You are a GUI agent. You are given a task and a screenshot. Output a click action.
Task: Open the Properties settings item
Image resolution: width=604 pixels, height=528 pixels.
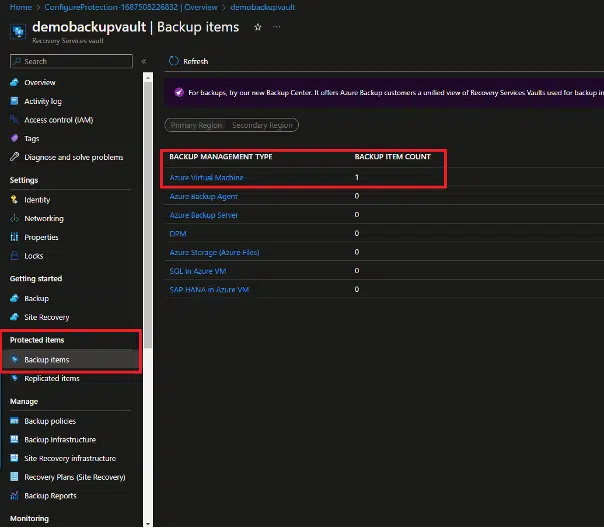coord(41,237)
